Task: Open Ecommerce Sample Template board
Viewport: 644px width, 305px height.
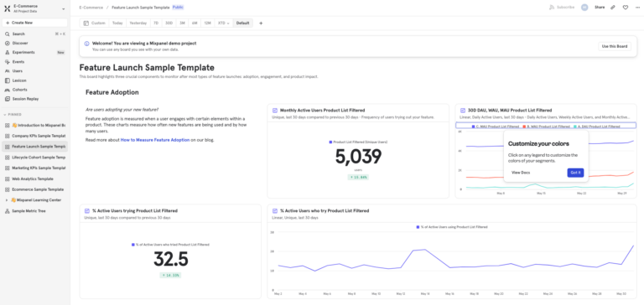Action: tap(35, 189)
